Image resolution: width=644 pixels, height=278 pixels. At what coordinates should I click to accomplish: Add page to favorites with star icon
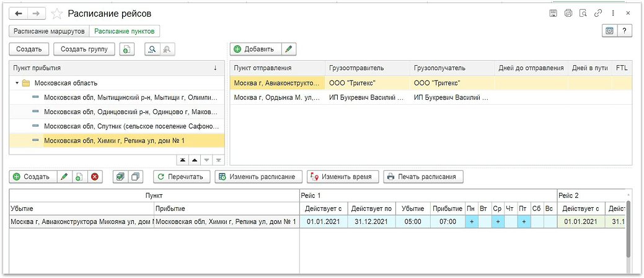pyautogui.click(x=56, y=14)
